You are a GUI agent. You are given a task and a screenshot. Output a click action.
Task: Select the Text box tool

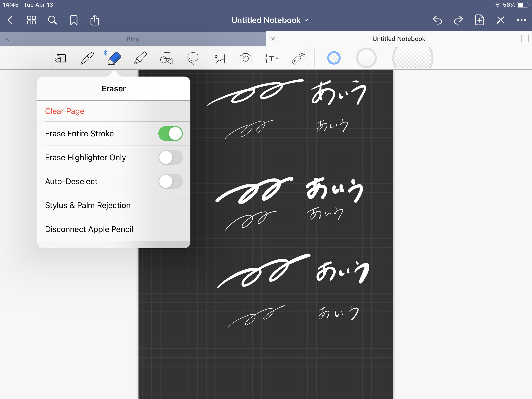(x=272, y=58)
